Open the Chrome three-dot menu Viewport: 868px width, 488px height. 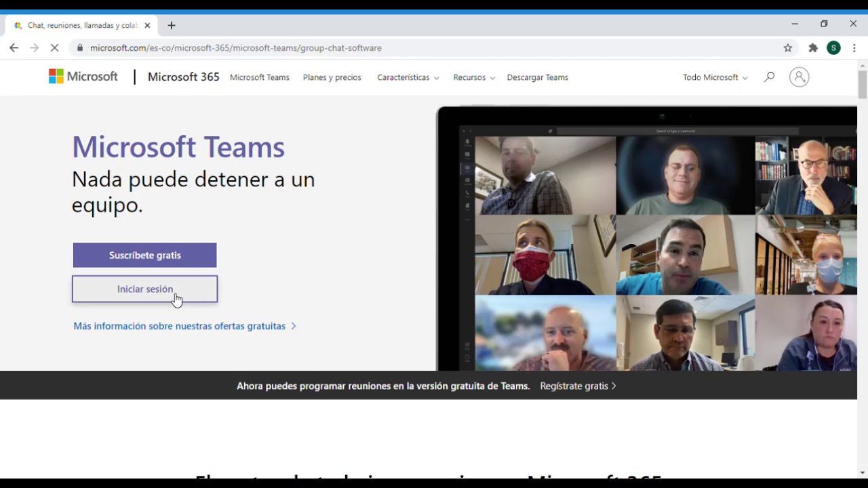[x=854, y=47]
